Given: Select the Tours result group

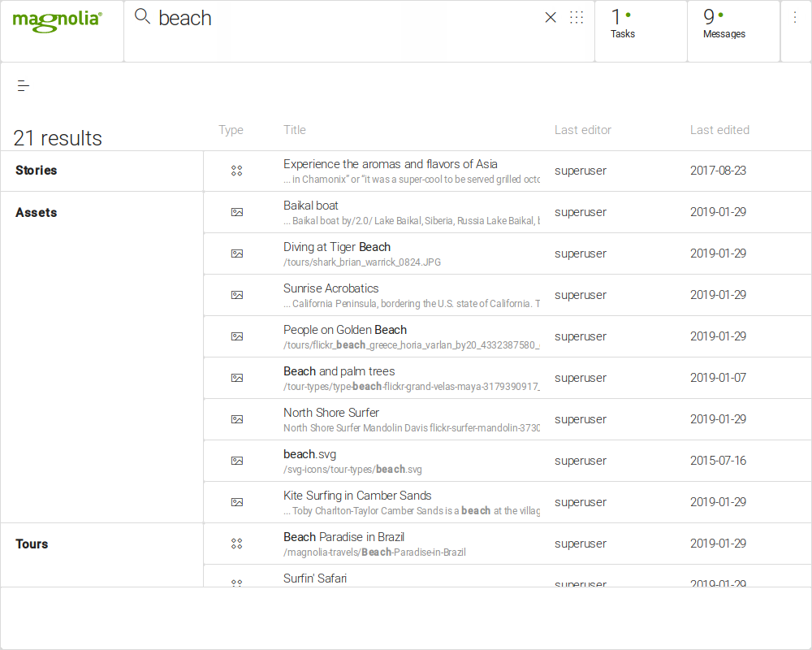Looking at the screenshot, I should 32,544.
